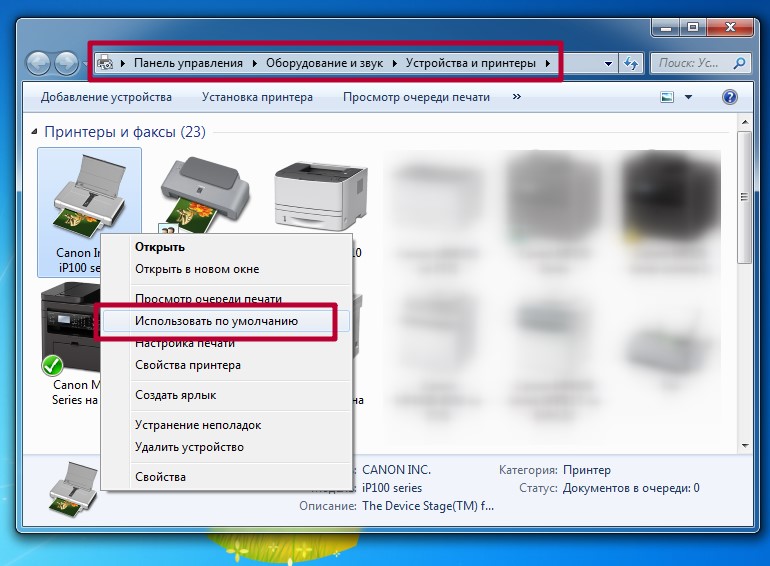Click the printer thumbnail in details pane

pyautogui.click(x=73, y=490)
